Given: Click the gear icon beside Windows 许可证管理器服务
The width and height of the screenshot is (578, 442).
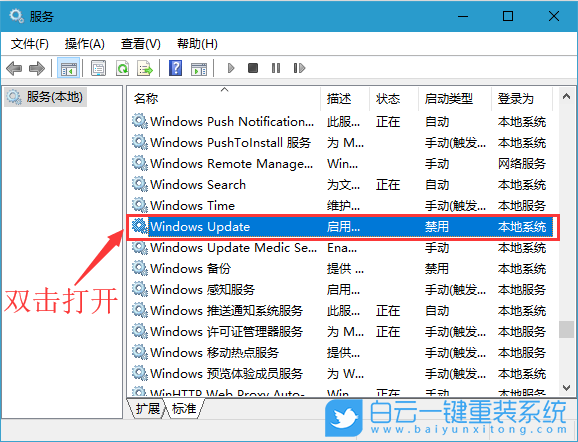Looking at the screenshot, I should point(140,331).
